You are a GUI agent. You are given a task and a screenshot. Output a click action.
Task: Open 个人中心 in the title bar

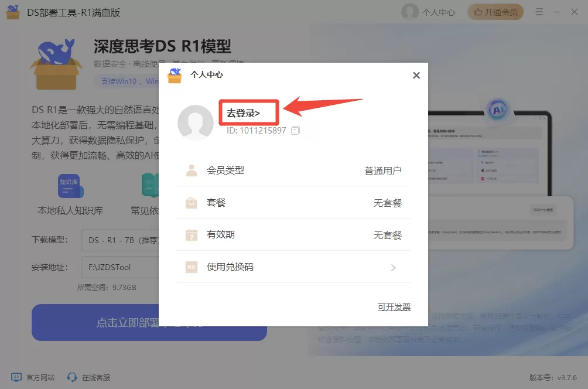[439, 12]
